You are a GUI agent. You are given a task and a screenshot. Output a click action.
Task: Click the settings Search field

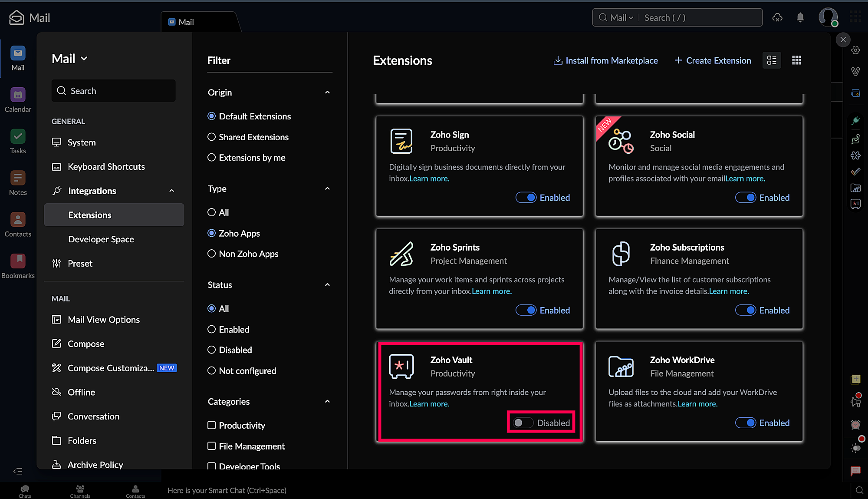(x=113, y=90)
